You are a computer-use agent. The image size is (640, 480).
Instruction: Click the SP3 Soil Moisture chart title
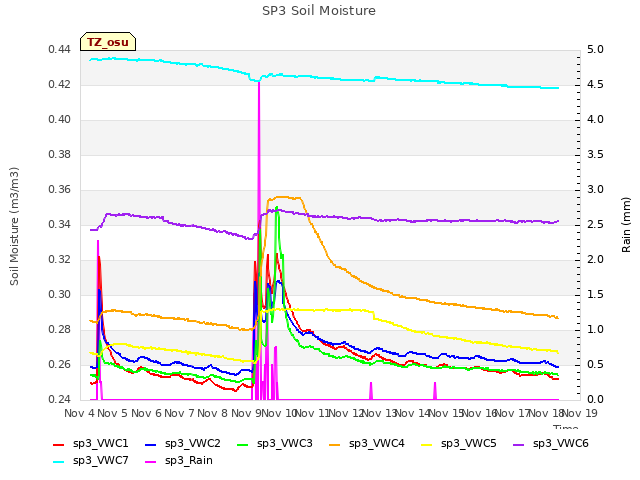(319, 11)
